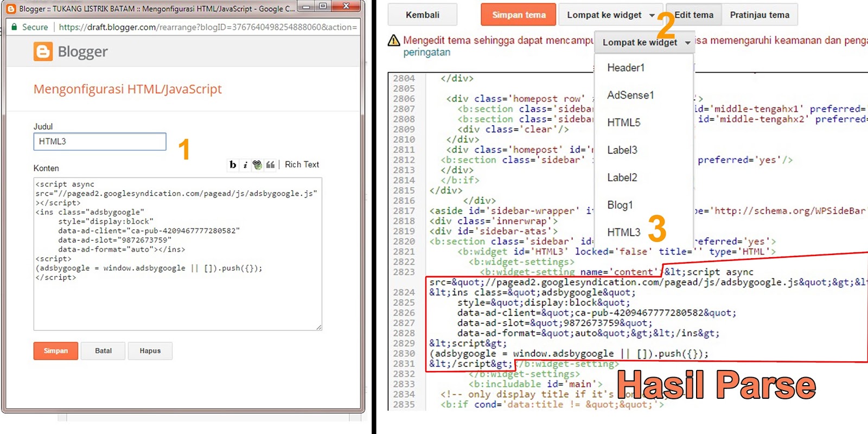Go back using the Kembali button
This screenshot has width=868, height=434.
click(423, 15)
